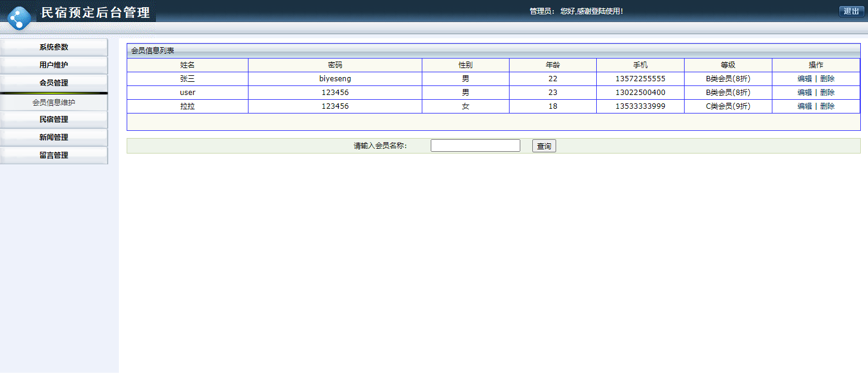Open the 留言管理 menu section
The image size is (868, 374).
point(54,155)
